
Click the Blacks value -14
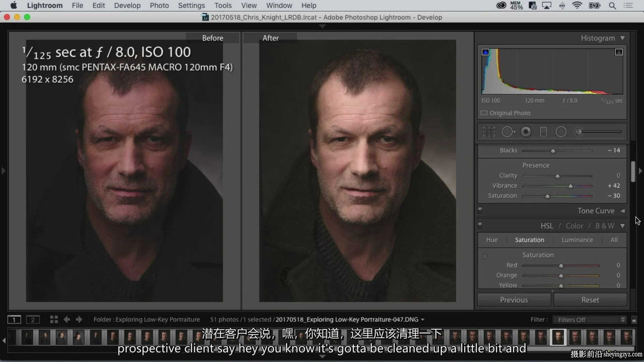click(614, 150)
